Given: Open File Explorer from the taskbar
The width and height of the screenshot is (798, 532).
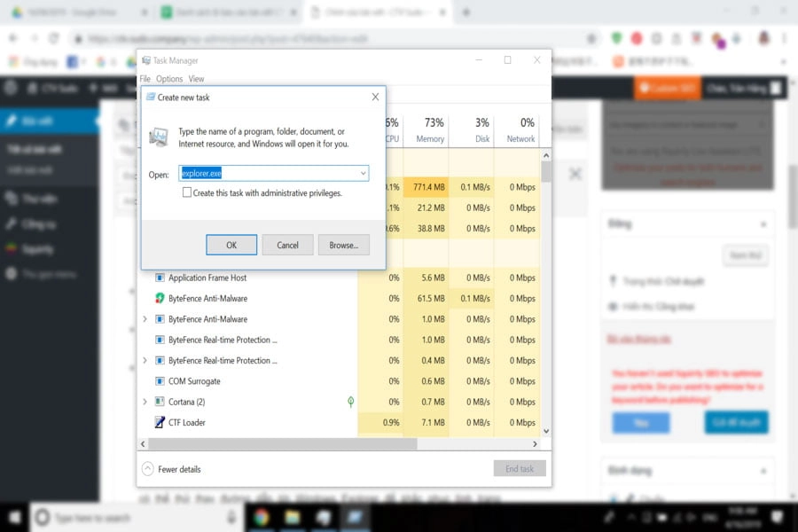Looking at the screenshot, I should coord(292,515).
